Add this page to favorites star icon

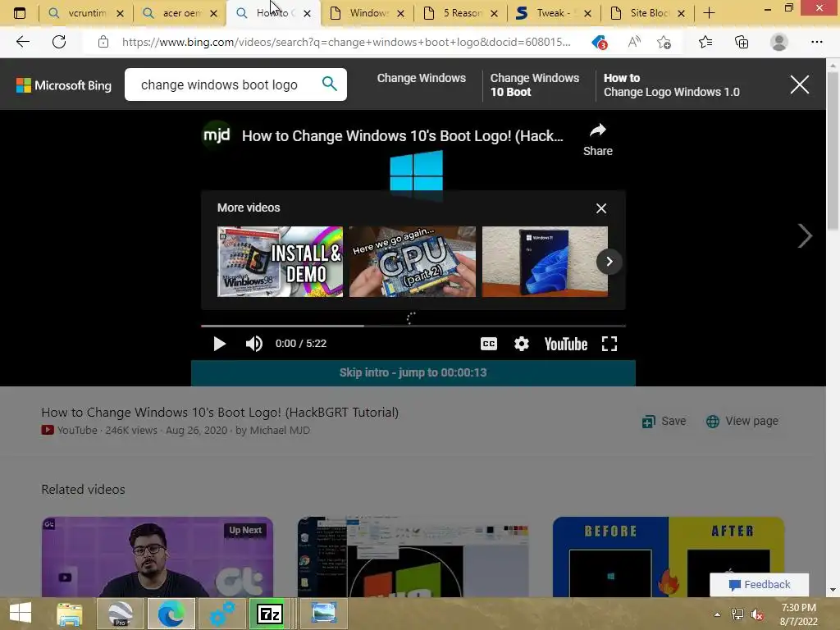click(x=664, y=42)
